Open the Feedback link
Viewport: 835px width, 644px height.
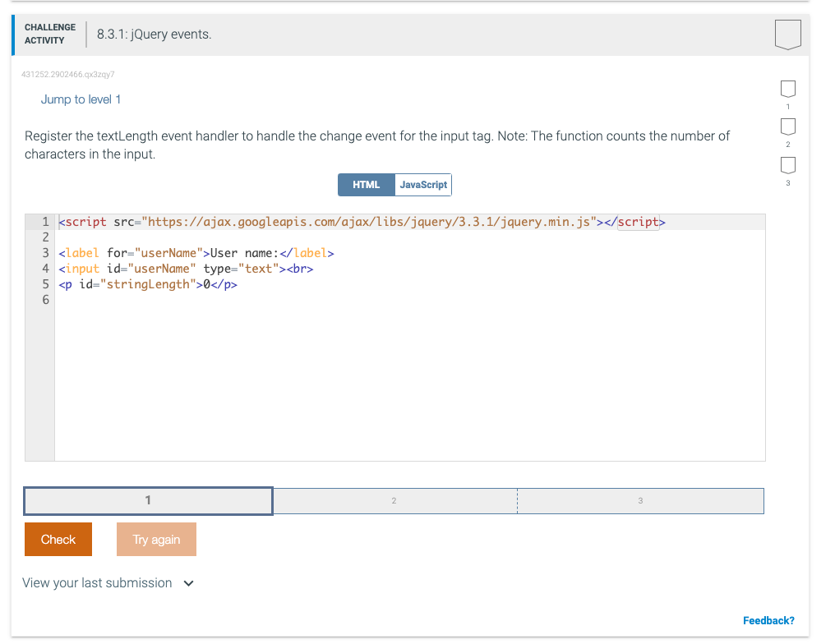tap(768, 620)
